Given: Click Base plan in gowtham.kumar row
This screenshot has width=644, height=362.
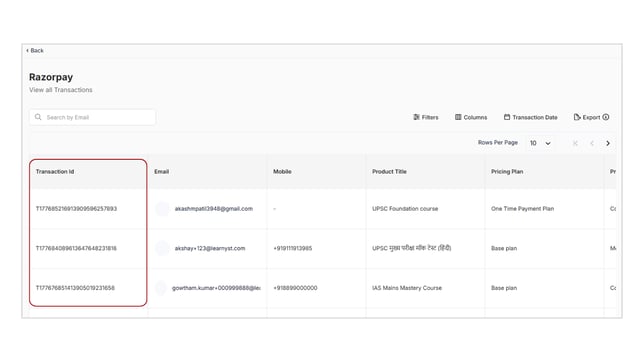Looking at the screenshot, I should click(x=504, y=288).
